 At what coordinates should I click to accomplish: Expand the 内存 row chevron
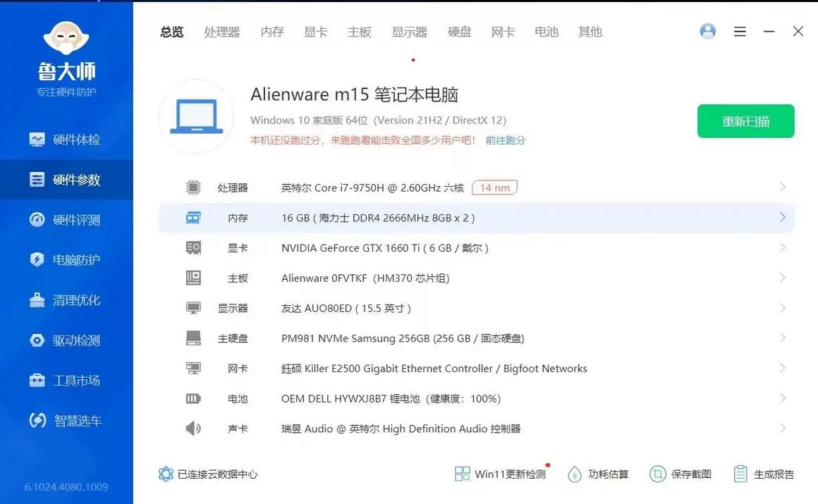pos(783,217)
